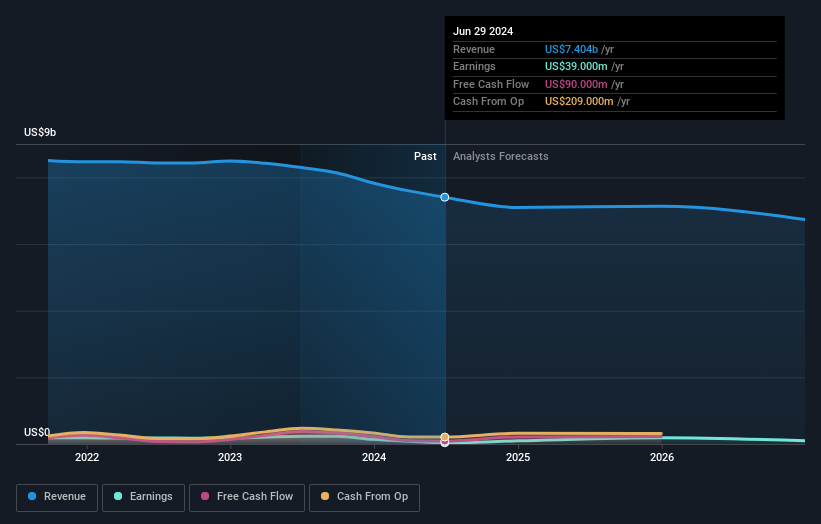Click the Free Cash Flow label in tooltip
821x524 pixels.
tap(491, 84)
